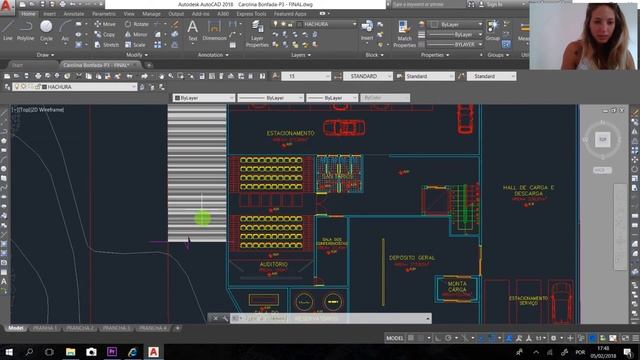Screen dimensions: 640x360
Task: Select text tool in left toolbar
Action: pos(4,281)
